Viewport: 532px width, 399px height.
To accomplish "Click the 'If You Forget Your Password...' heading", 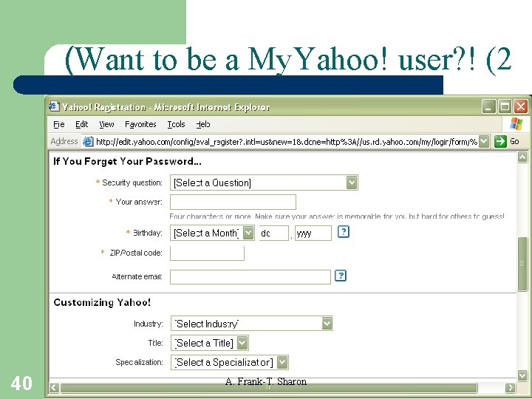I will pos(127,162).
